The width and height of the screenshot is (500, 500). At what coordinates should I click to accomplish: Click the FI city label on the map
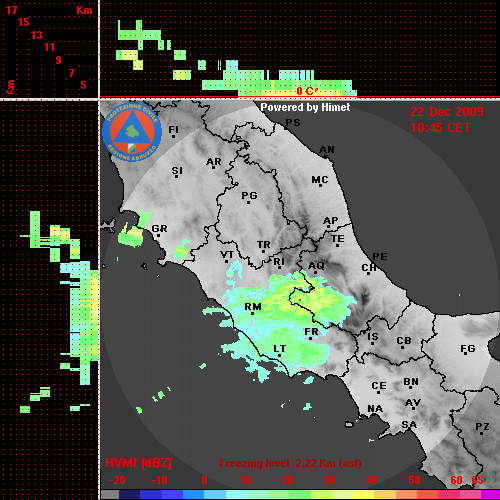173,130
